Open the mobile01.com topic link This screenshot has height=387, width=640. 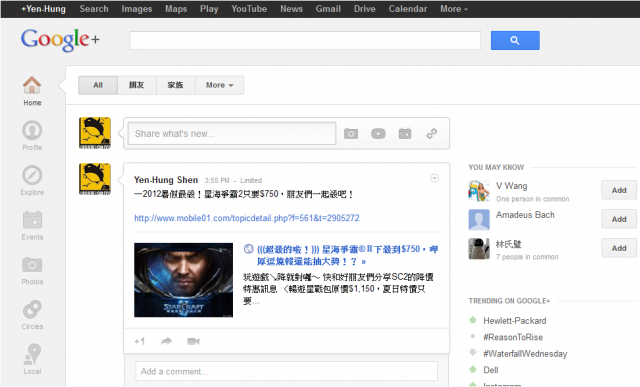(x=247, y=218)
